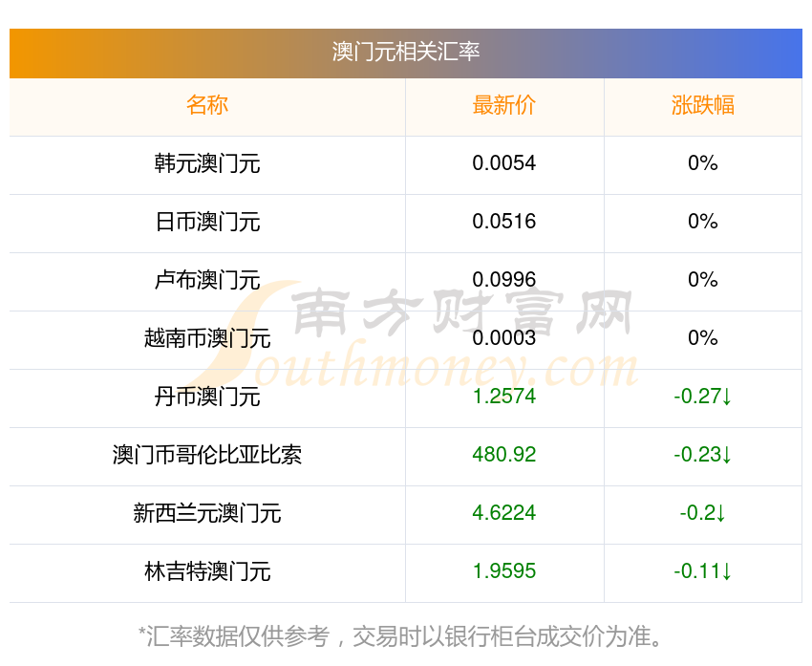Click the 新西兰元澳门元 row name

(207, 513)
